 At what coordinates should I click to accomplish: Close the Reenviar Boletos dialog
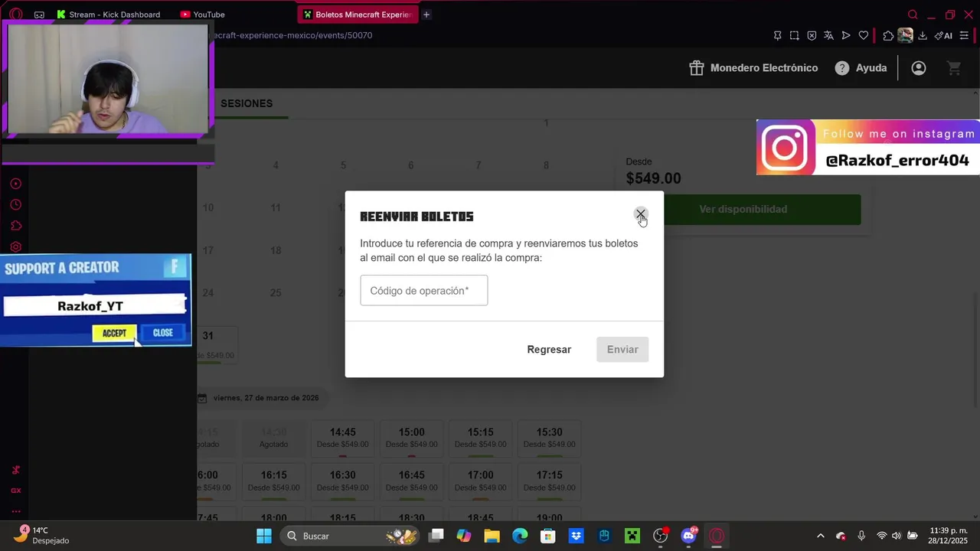pyautogui.click(x=641, y=214)
